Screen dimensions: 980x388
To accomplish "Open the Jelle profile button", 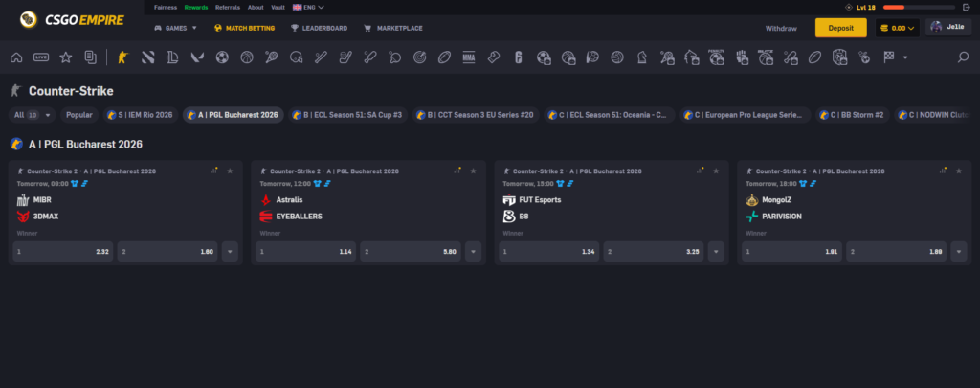I will tap(948, 27).
